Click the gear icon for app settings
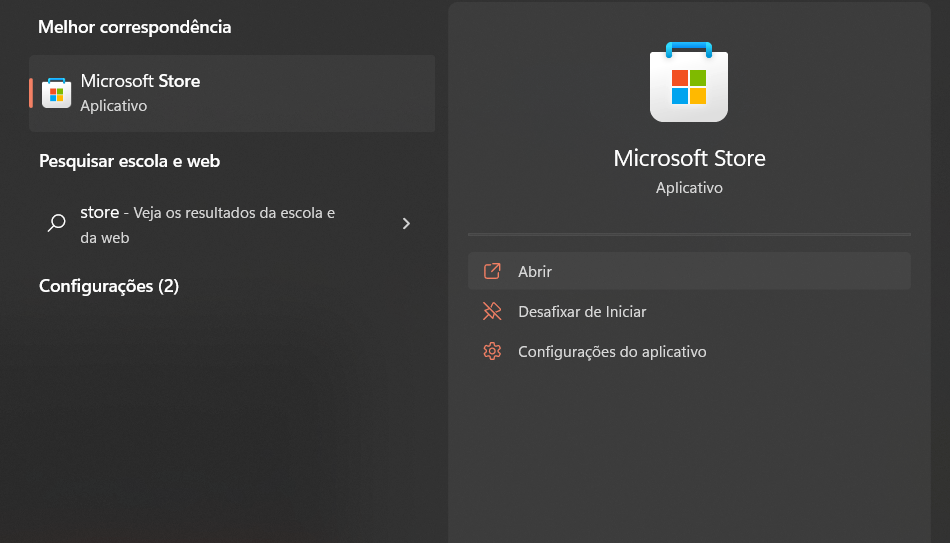The width and height of the screenshot is (950, 543). pyautogui.click(x=492, y=351)
